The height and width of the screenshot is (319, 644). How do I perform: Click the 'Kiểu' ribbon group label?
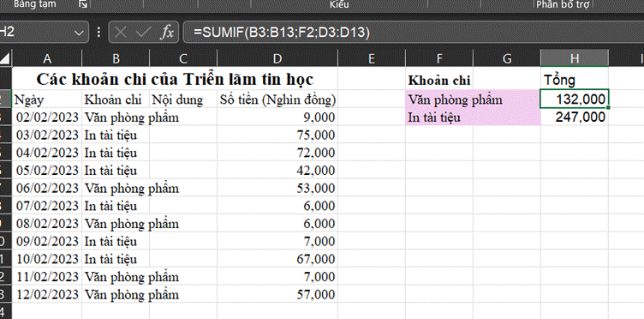pyautogui.click(x=339, y=4)
